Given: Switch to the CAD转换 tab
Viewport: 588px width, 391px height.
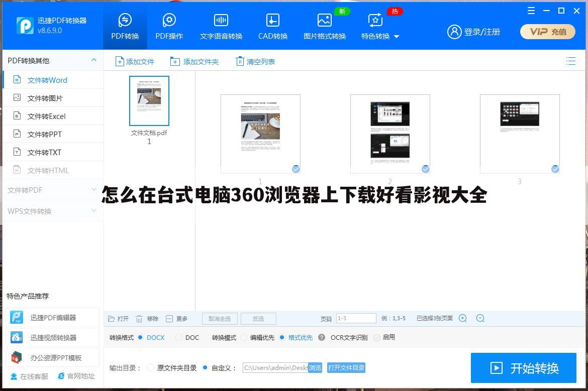Looking at the screenshot, I should [272, 26].
